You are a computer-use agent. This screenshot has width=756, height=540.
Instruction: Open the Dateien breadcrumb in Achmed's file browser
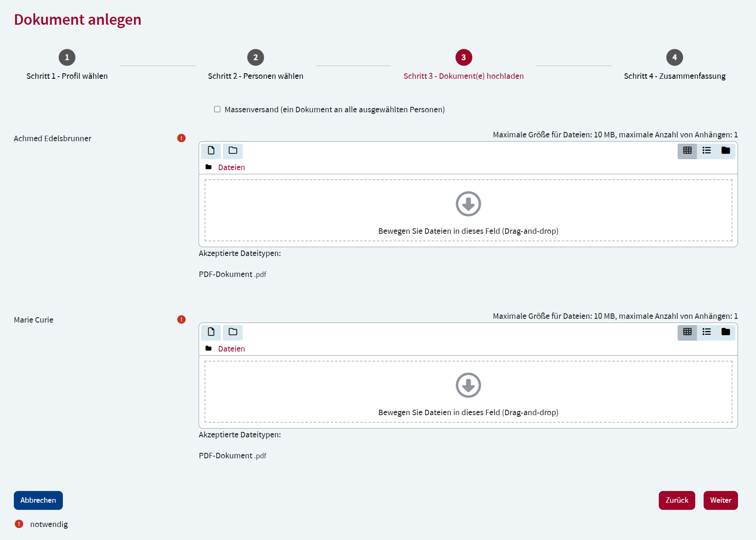[231, 167]
